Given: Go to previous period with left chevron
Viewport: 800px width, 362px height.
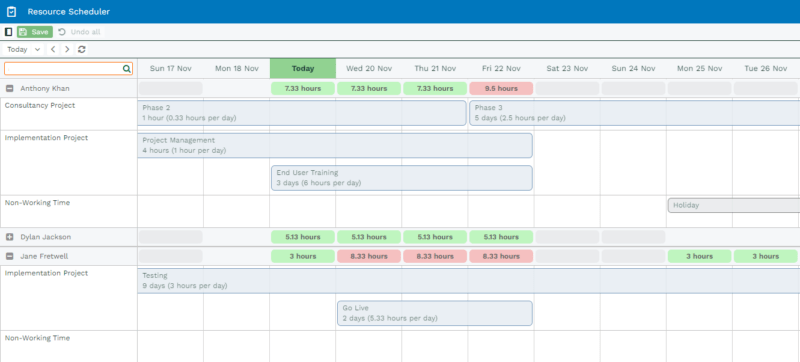Looking at the screenshot, I should click(x=53, y=49).
